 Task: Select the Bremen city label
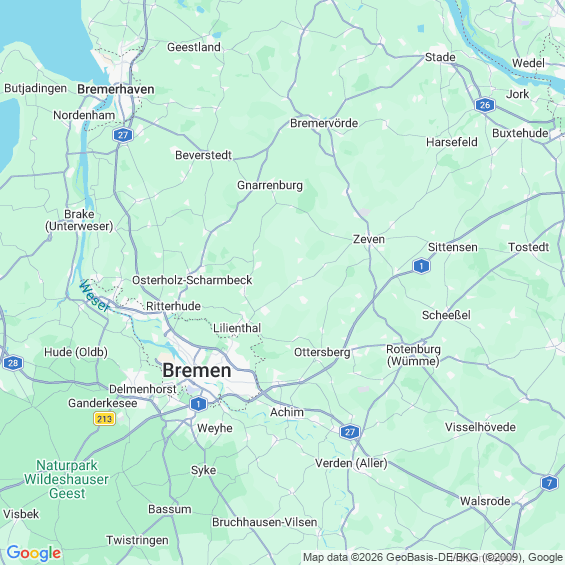(197, 370)
